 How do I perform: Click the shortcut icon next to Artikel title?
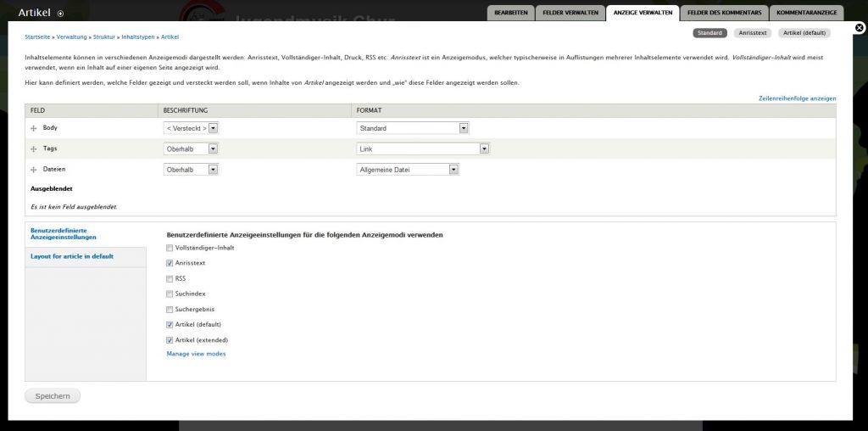60,14
